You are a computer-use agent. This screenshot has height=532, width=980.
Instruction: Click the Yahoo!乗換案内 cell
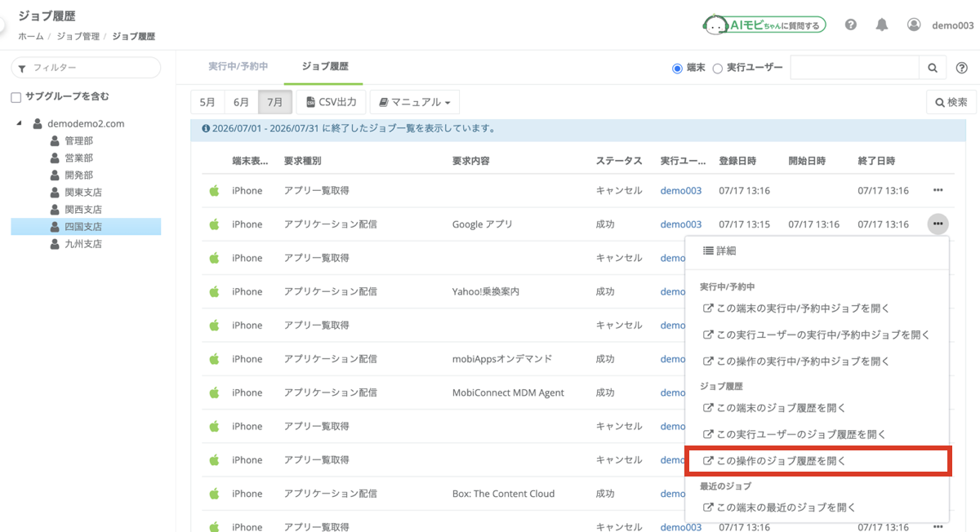pyautogui.click(x=486, y=291)
